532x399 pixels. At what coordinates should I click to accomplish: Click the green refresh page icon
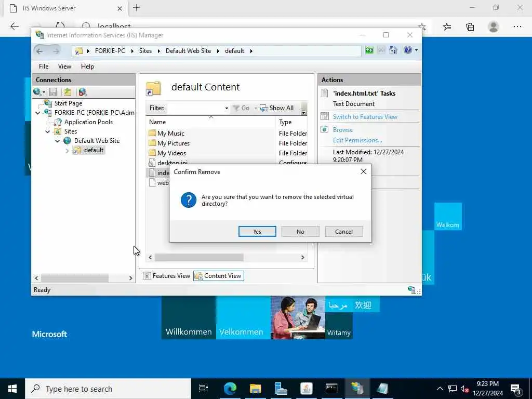(369, 50)
